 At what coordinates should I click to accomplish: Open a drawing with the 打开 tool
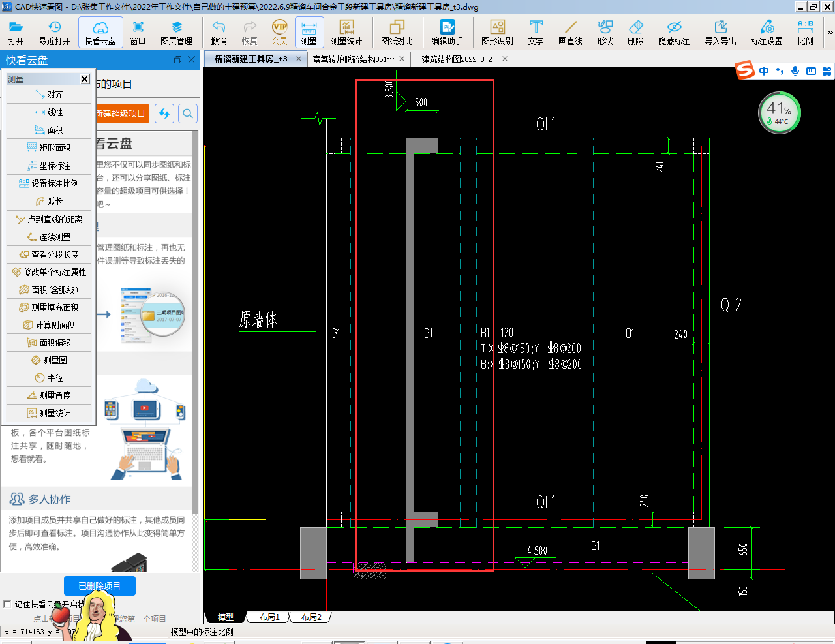16,33
